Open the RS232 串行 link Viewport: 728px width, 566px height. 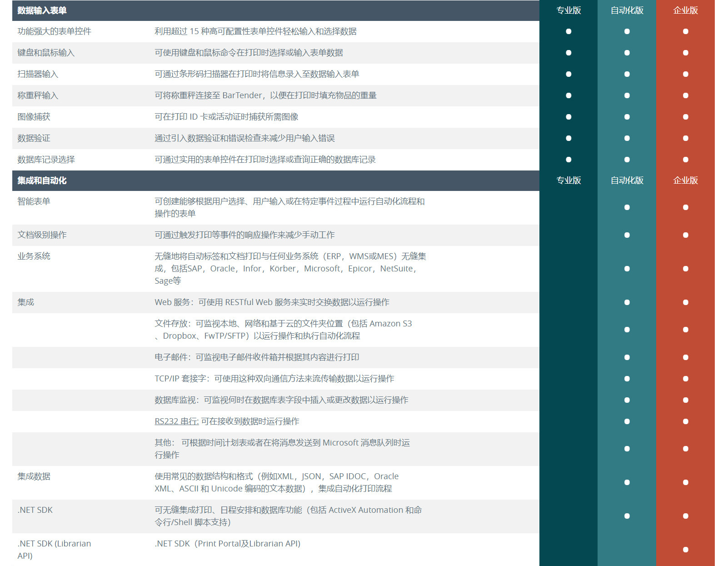(177, 421)
